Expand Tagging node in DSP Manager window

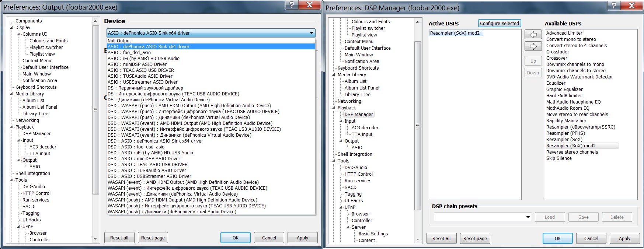point(341,194)
